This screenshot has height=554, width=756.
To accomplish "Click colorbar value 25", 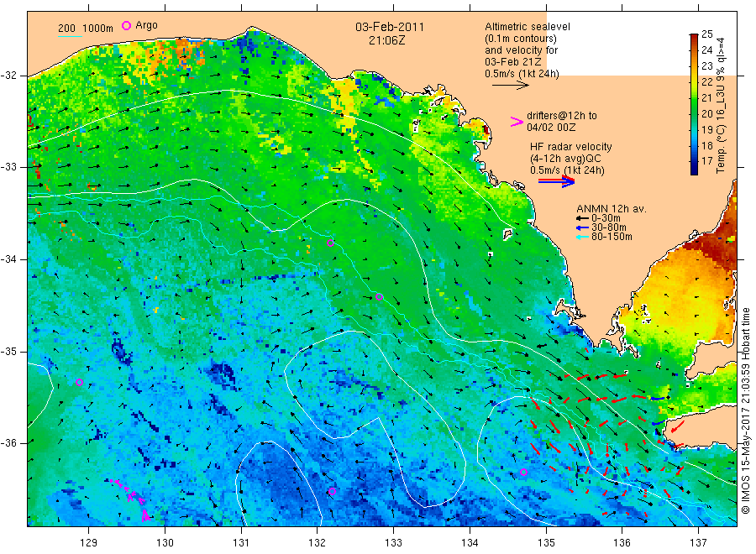I will tap(706, 34).
